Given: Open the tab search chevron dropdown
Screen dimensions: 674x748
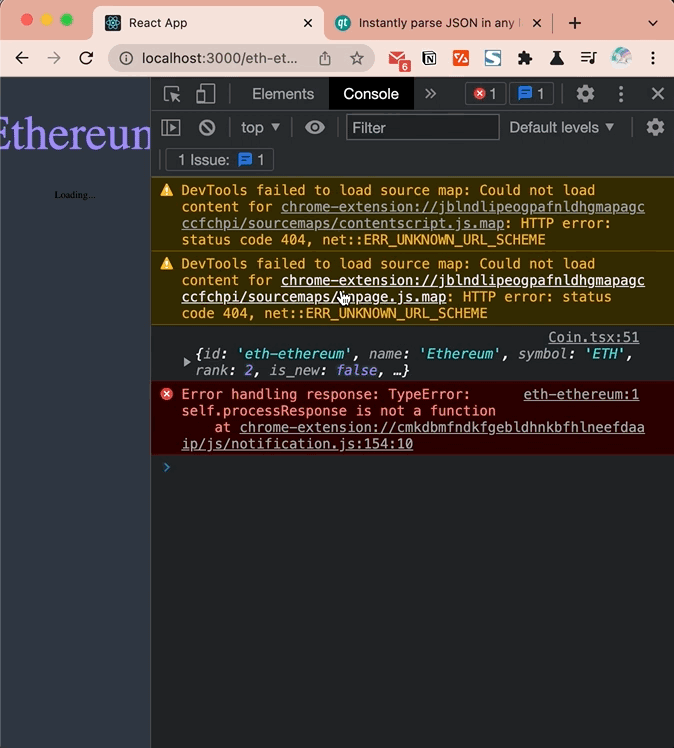Looking at the screenshot, I should click(x=653, y=23).
